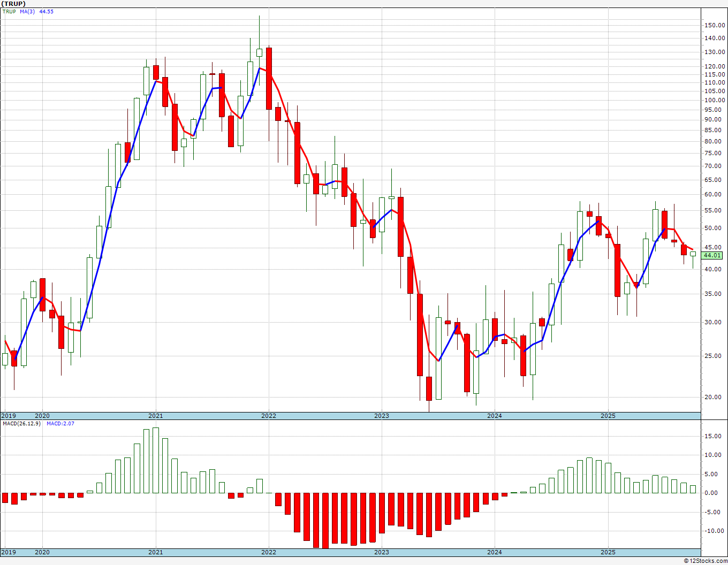Select 2024 on the price chart time axis
Viewport: 728px width, 565px height.
495,416
